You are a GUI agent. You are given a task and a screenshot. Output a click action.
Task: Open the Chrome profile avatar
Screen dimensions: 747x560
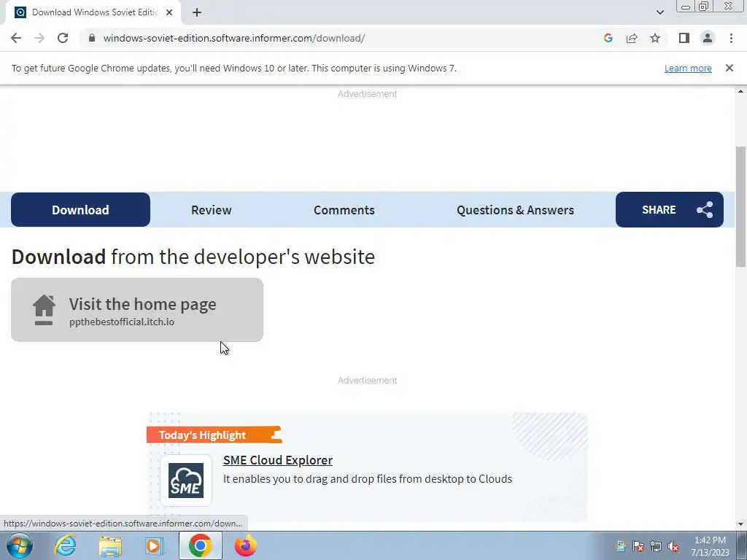point(708,38)
